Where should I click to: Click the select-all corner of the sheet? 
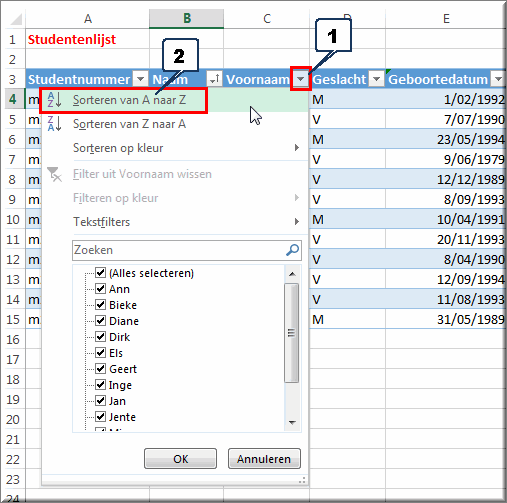pos(15,19)
